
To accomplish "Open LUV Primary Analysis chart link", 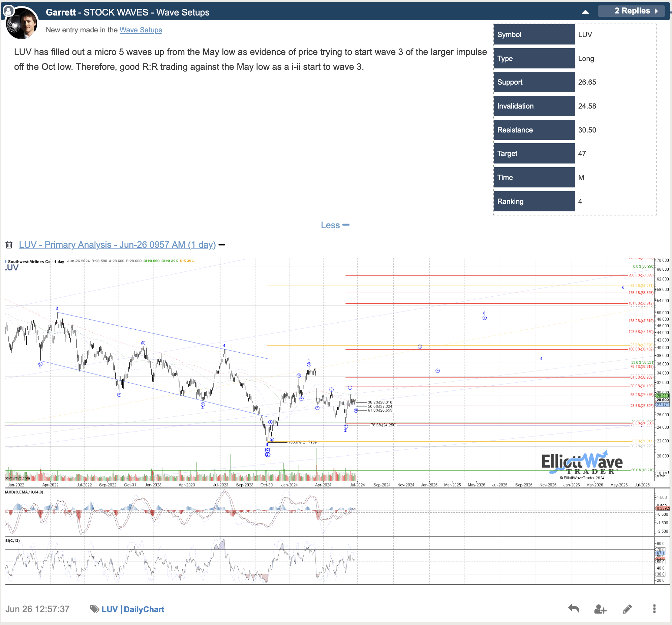I will pos(117,244).
